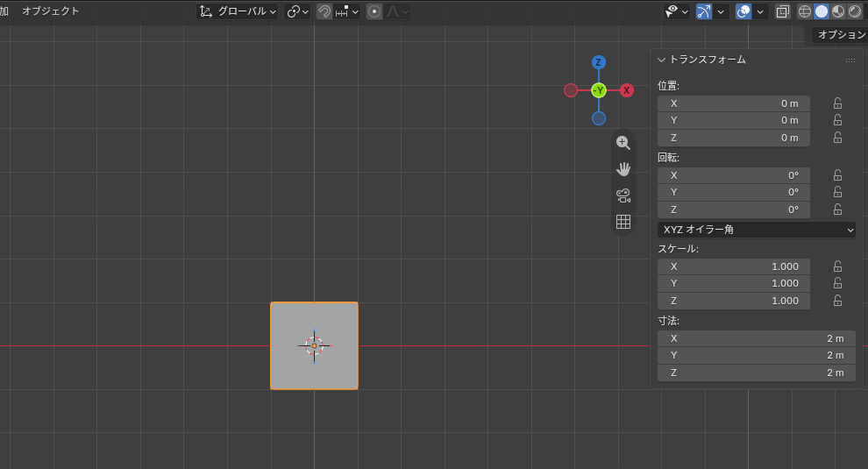
Task: Click the transform panel drag grip dots
Action: 850,60
